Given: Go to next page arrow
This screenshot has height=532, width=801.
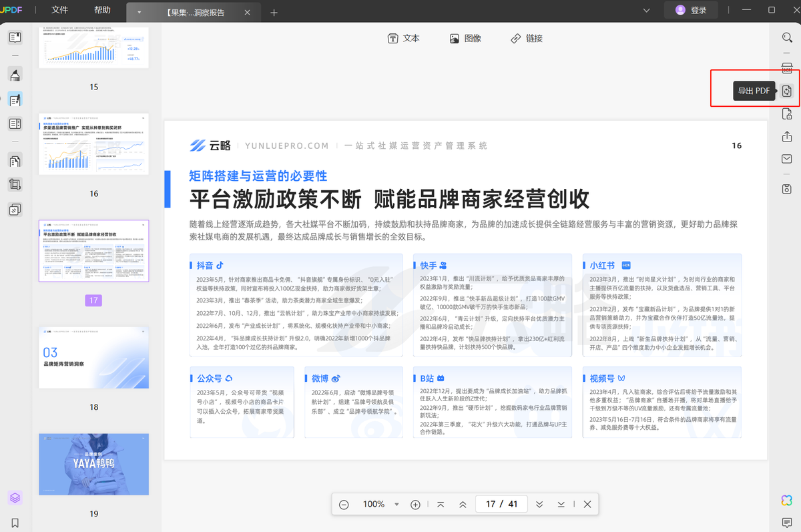Looking at the screenshot, I should (539, 505).
